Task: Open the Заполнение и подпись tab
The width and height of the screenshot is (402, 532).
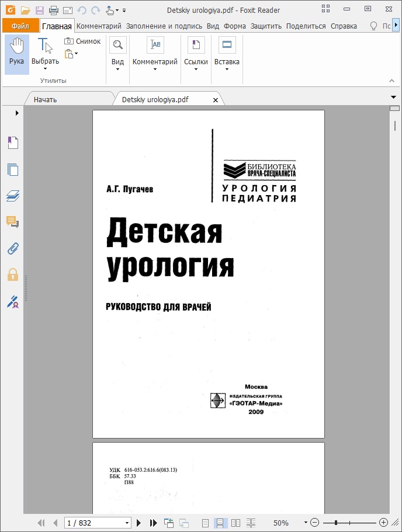Action: (x=164, y=26)
